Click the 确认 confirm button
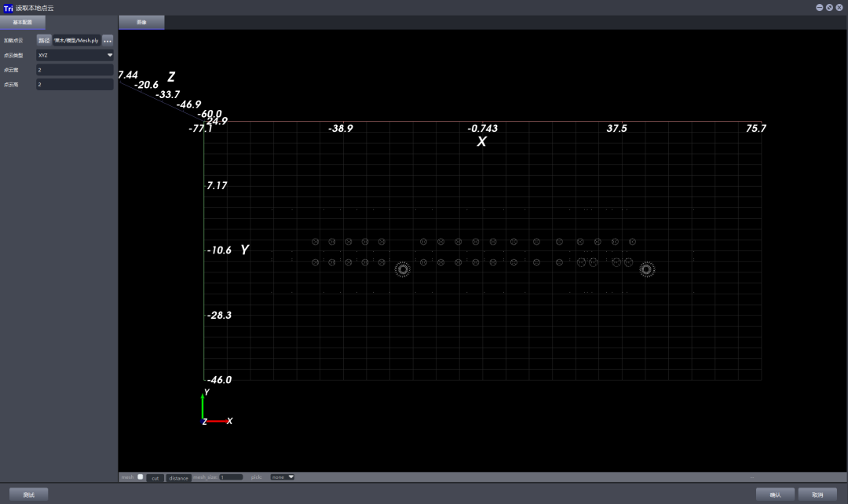 [x=775, y=495]
